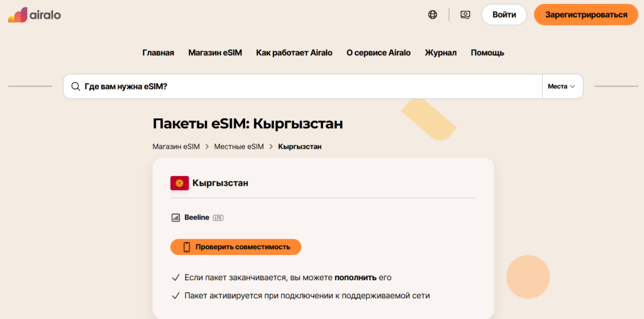The width and height of the screenshot is (644, 319).
Task: Click the Kyrgyzstan flag icon
Action: pyautogui.click(x=179, y=183)
